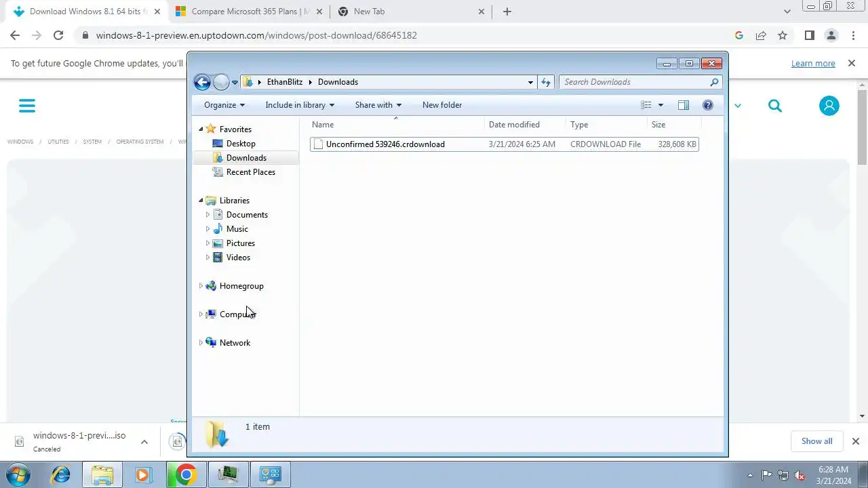
Task: Open the Chrome three-dot menu
Action: tap(853, 35)
